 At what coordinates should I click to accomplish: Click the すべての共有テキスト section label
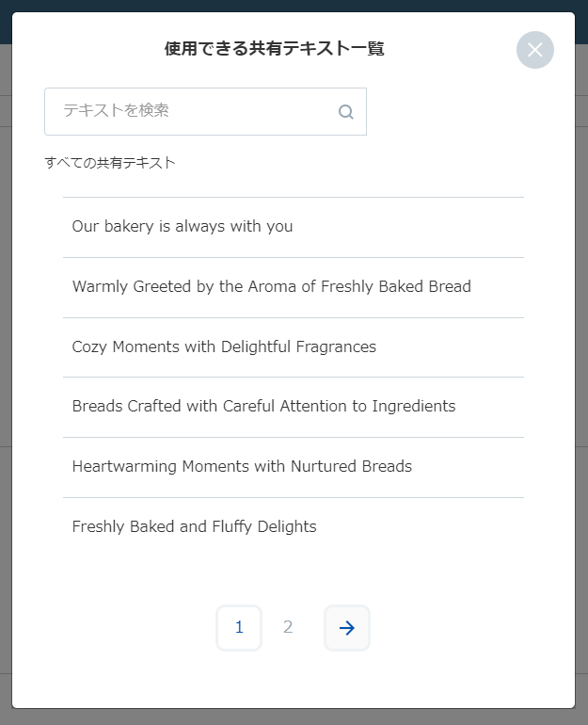[110, 163]
